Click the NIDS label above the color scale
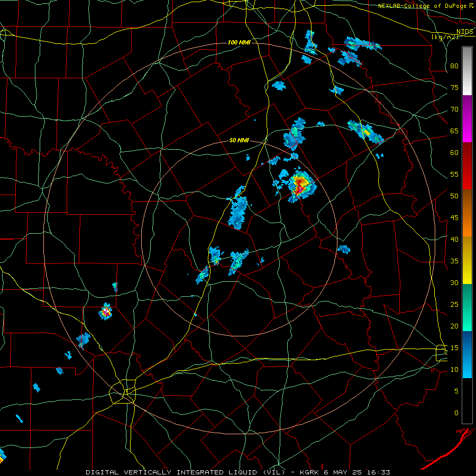Image resolution: width=476 pixels, height=476 pixels. click(464, 32)
